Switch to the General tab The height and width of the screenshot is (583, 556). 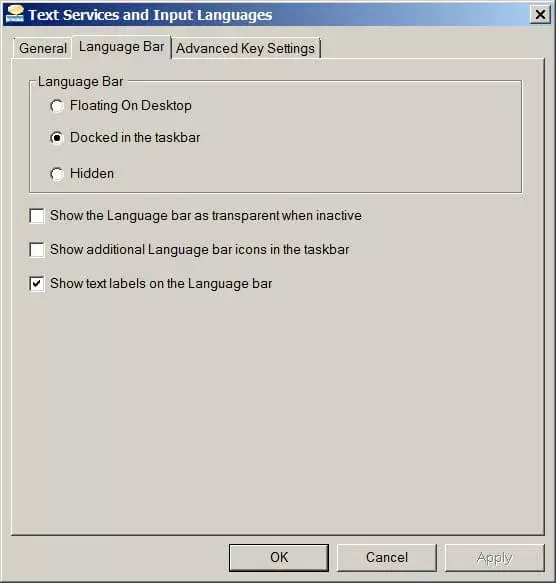click(x=43, y=48)
